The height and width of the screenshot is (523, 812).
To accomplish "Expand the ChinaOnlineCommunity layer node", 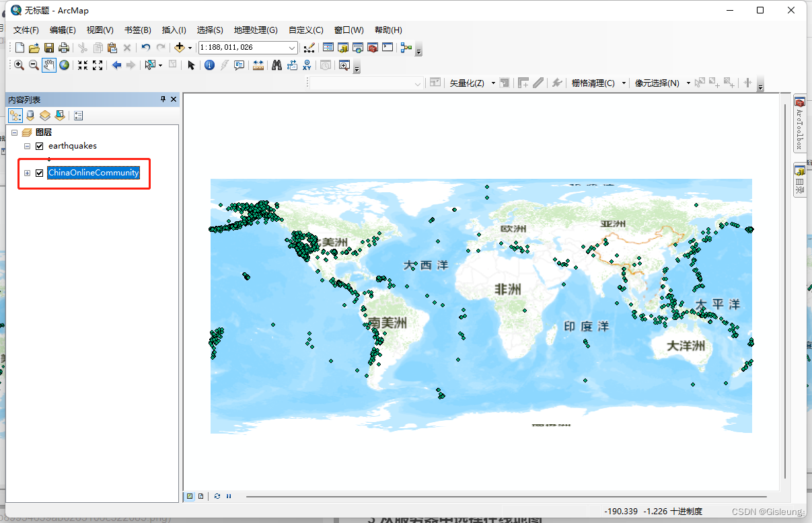I will coord(27,173).
